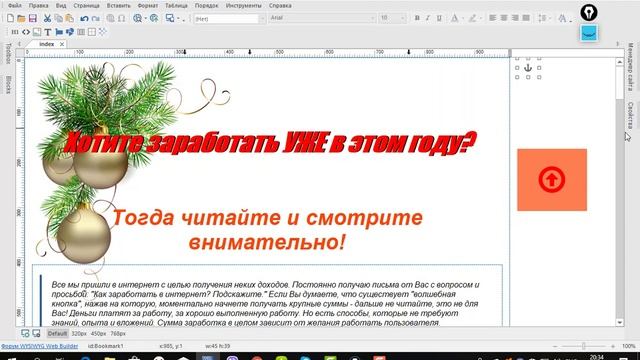Open the Инструменты menu
640x360 pixels.
(243, 6)
